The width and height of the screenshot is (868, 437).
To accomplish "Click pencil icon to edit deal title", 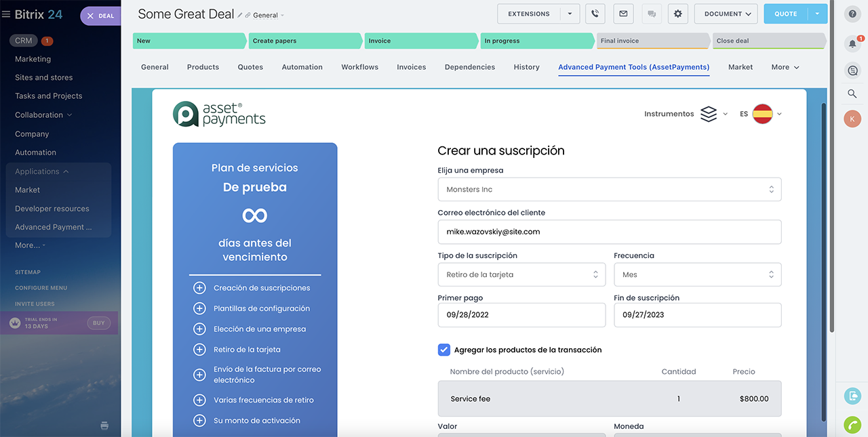I will click(240, 15).
